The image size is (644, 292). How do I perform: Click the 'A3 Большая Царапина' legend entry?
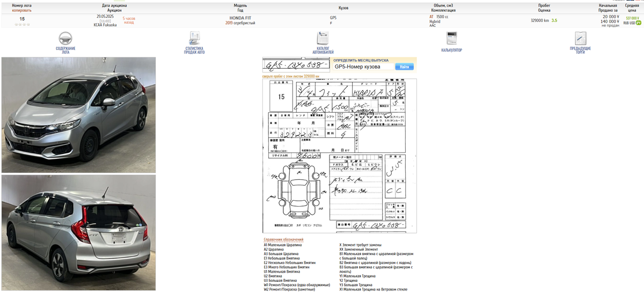[281, 254]
